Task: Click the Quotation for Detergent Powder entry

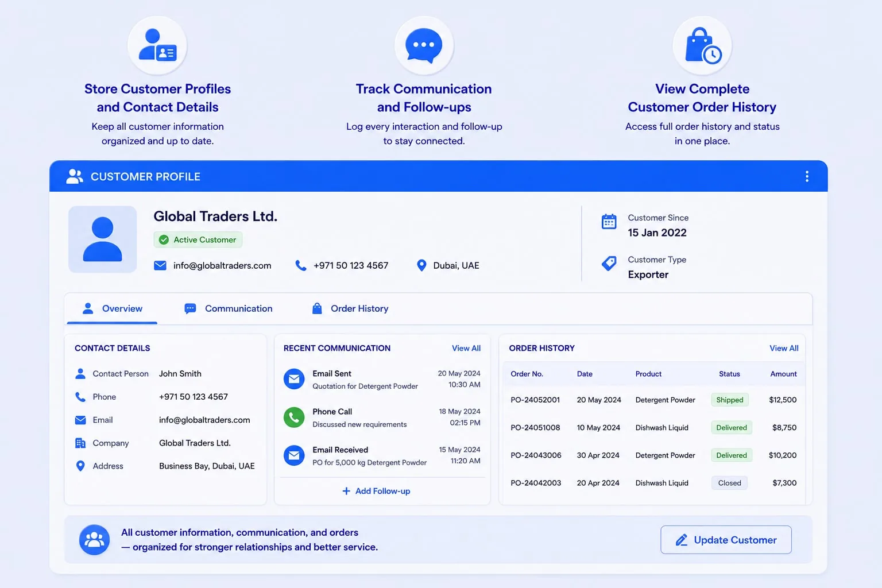Action: [x=365, y=386]
